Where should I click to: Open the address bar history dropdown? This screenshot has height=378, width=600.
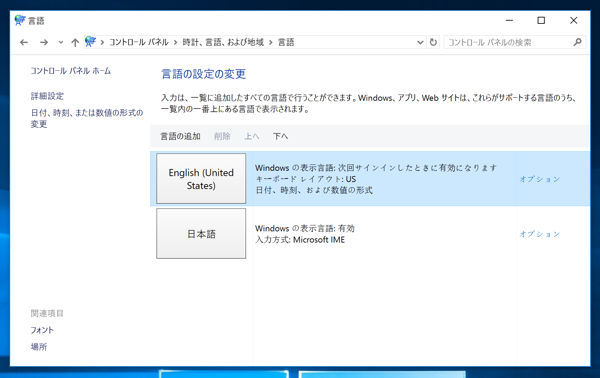pyautogui.click(x=420, y=42)
